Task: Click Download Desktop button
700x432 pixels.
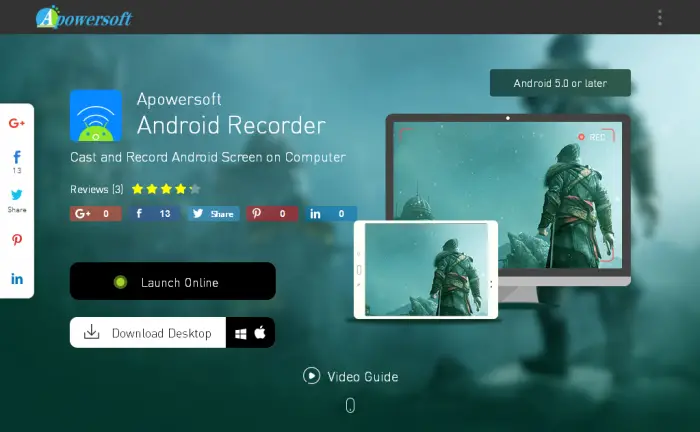Action: tap(148, 333)
